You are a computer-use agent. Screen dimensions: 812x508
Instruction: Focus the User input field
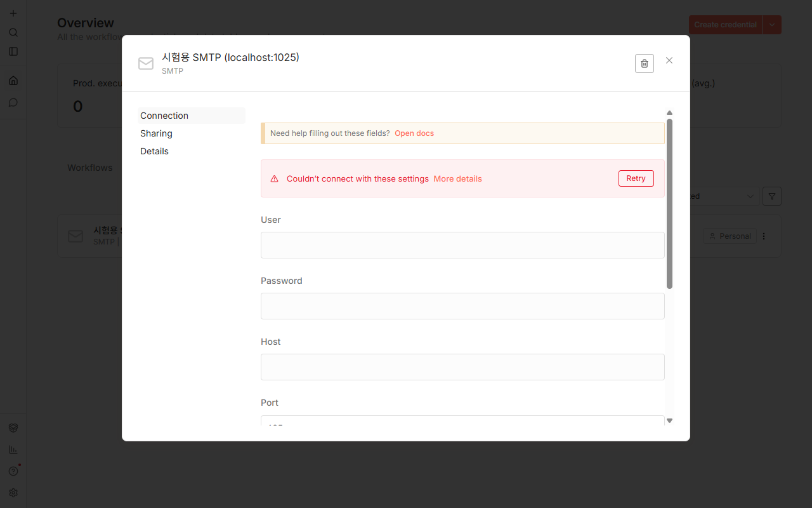(462, 245)
